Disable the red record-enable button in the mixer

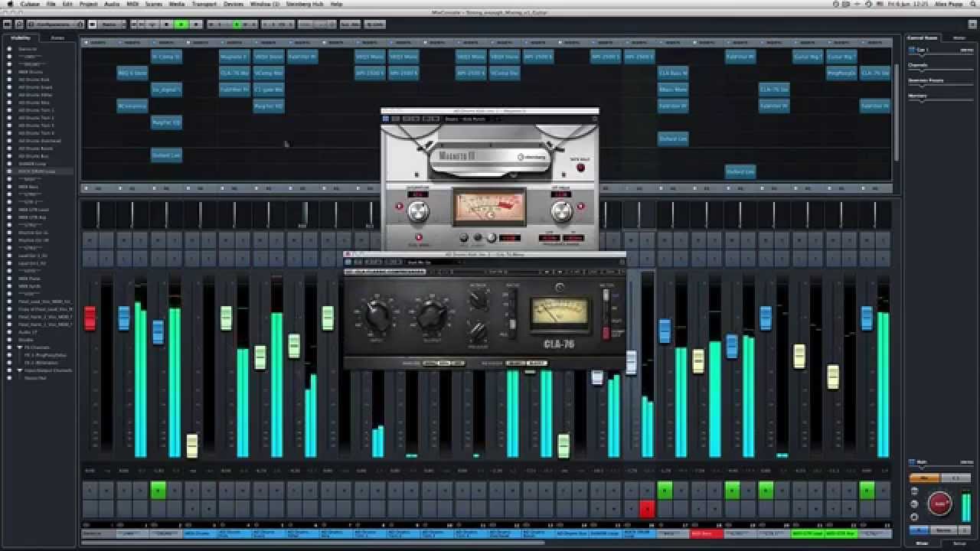point(648,508)
